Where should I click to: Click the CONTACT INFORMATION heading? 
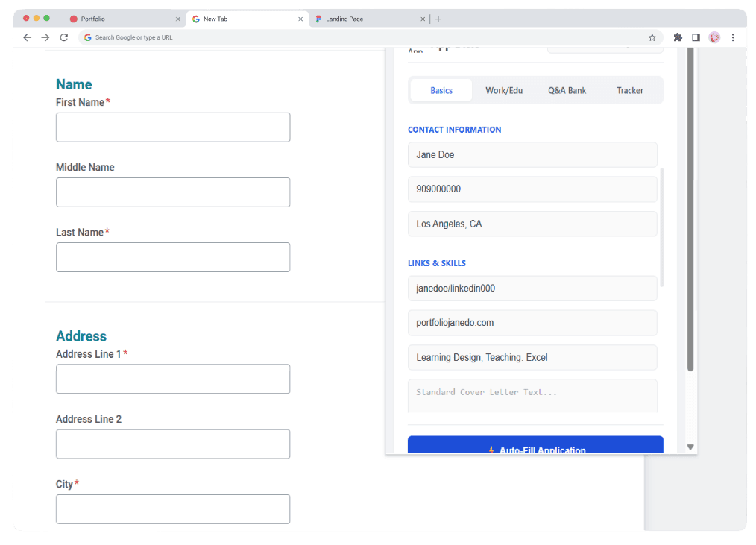[x=454, y=130]
